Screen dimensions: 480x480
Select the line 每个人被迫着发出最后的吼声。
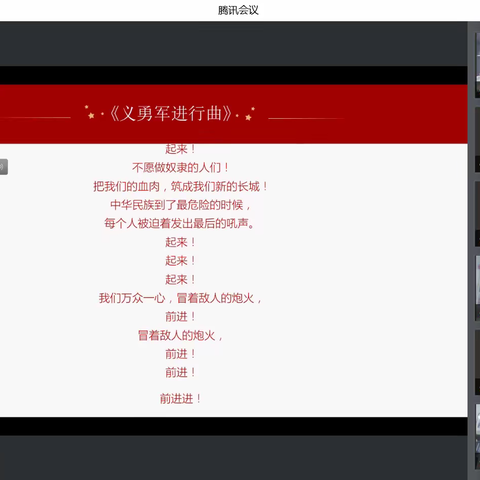pos(180,223)
